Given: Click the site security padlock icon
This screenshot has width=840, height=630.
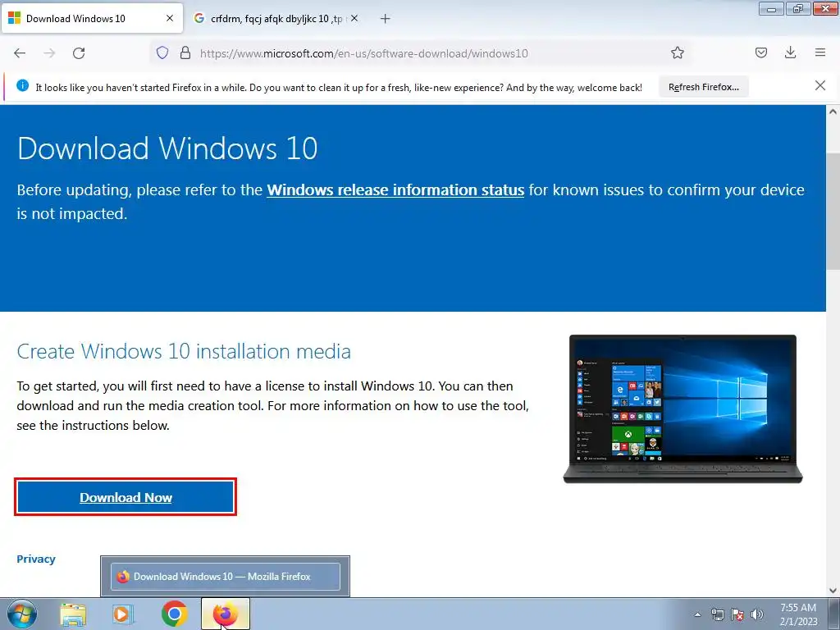Looking at the screenshot, I should coord(185,52).
